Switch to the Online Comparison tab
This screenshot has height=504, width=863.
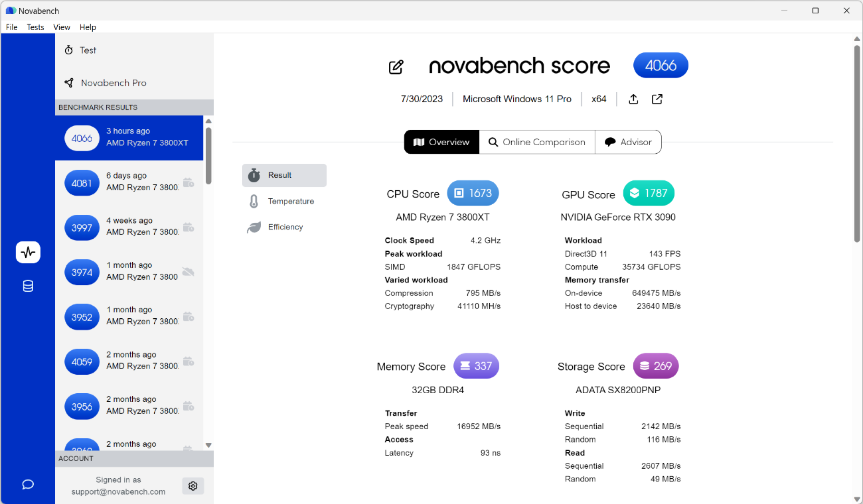[x=537, y=142]
